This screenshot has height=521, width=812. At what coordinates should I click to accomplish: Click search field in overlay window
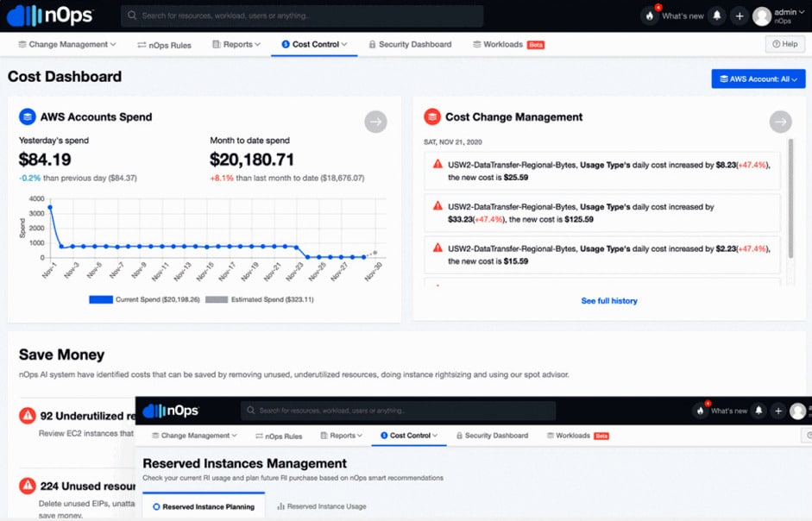(398, 411)
